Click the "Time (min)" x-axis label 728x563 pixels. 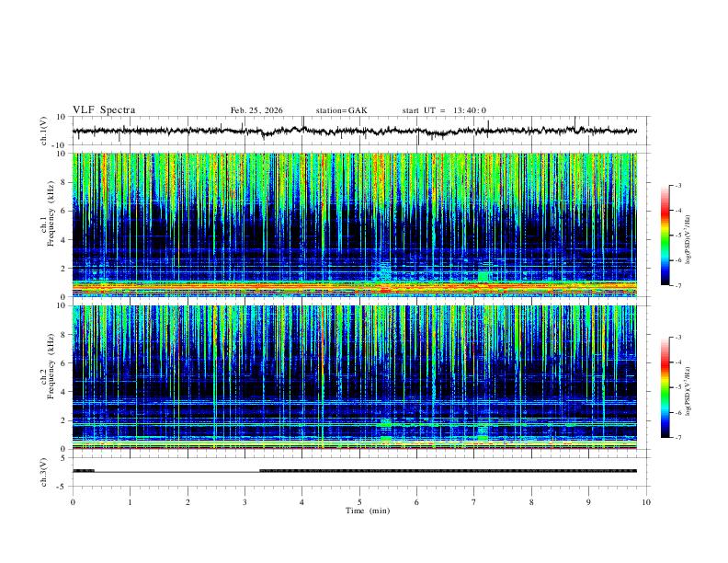coord(368,511)
